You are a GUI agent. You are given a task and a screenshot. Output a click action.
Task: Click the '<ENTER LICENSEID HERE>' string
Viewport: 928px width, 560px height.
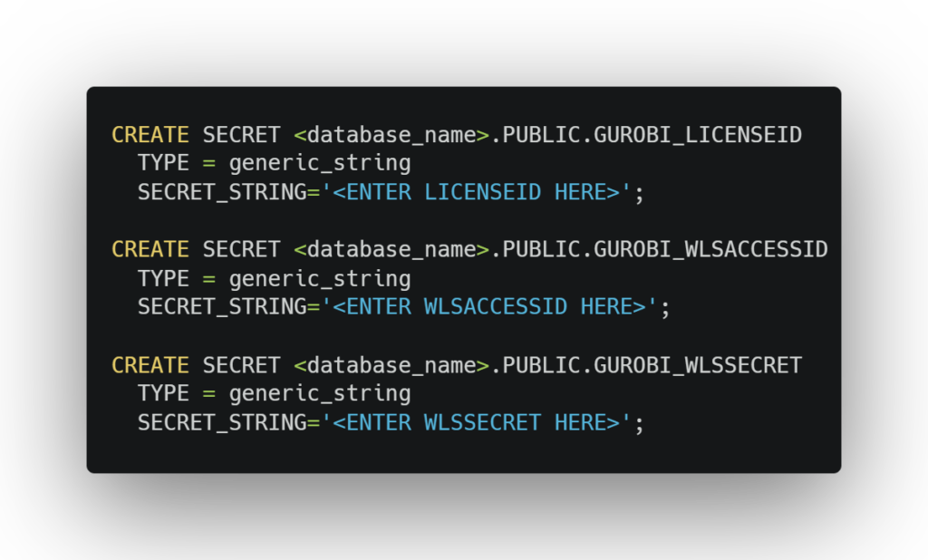pos(476,192)
